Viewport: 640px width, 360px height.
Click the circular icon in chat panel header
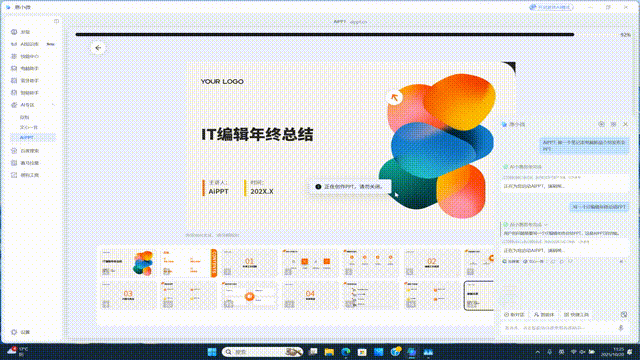601,124
